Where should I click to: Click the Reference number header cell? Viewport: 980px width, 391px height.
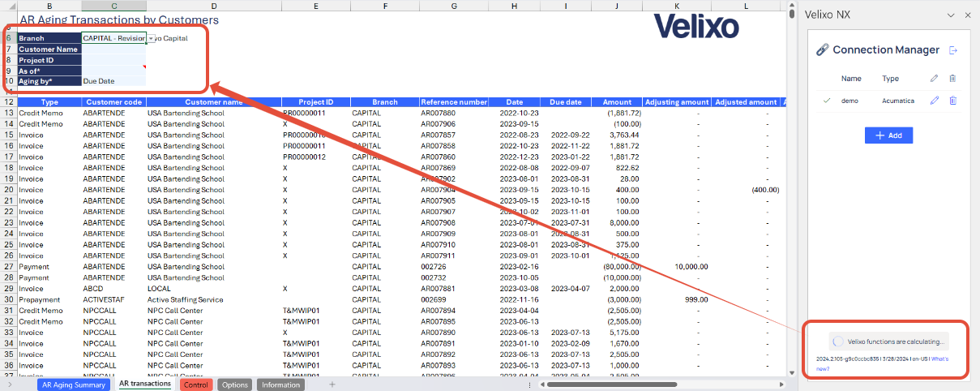pos(454,102)
